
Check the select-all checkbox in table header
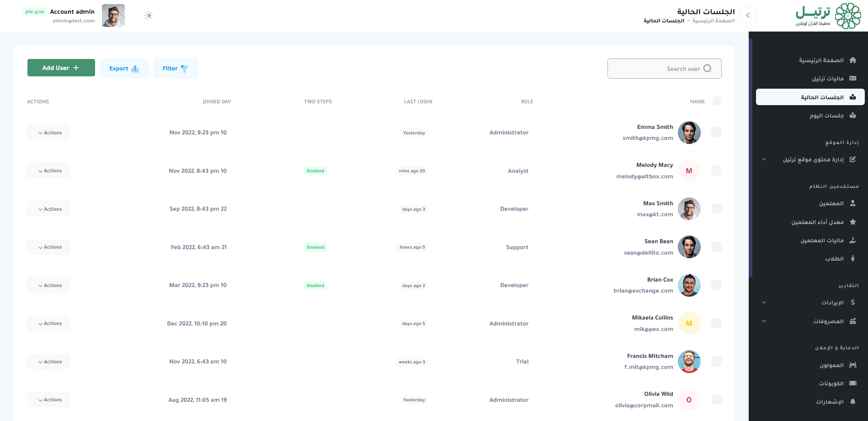[717, 101]
